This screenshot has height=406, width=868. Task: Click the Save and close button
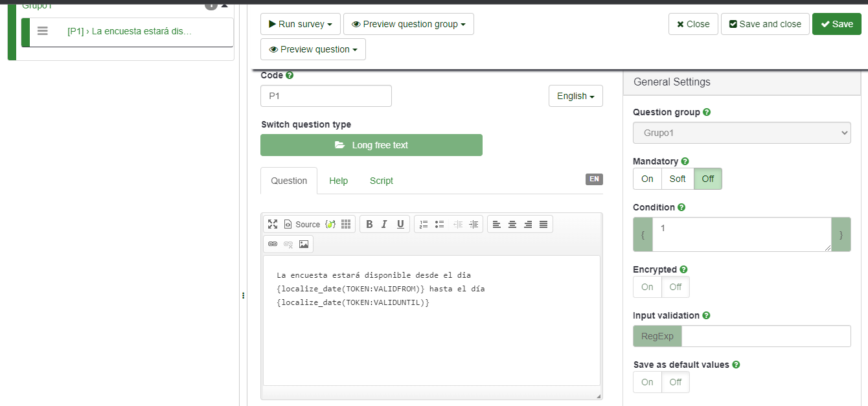pyautogui.click(x=765, y=24)
